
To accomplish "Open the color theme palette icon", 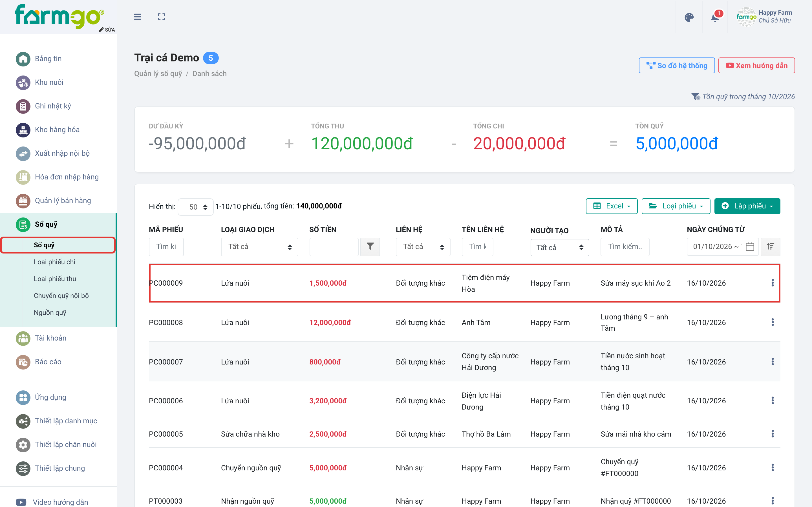I will pos(689,17).
